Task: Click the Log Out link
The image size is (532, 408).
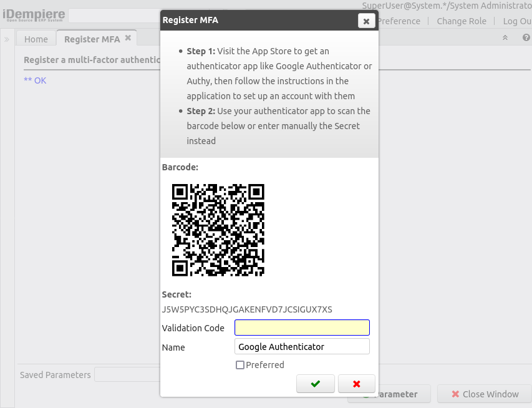Action: click(x=517, y=21)
